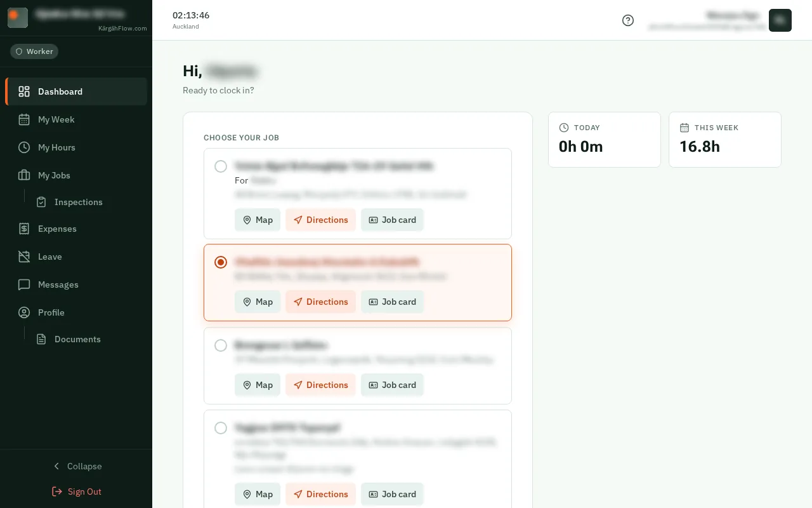This screenshot has height=508, width=812.
Task: Select the fourth job radio button
Action: 221,428
